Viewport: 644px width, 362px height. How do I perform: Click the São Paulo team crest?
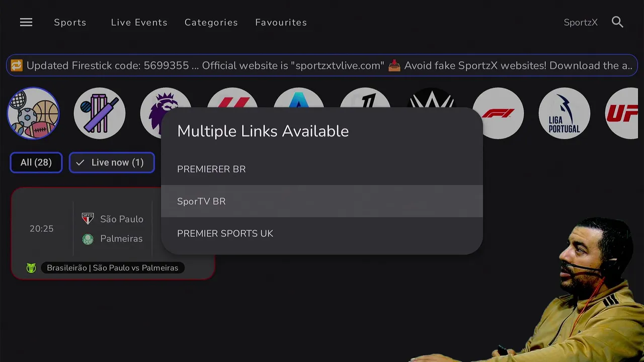pos(88,219)
